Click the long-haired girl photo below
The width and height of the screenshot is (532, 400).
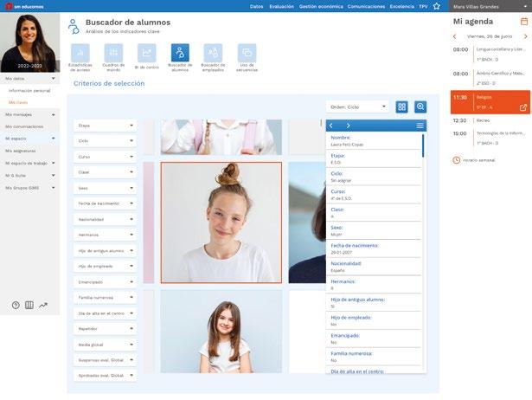(221, 332)
